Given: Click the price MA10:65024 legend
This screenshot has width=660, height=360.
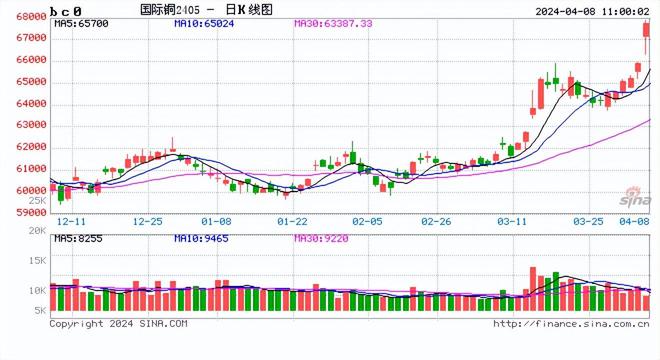Looking at the screenshot, I should point(204,24).
